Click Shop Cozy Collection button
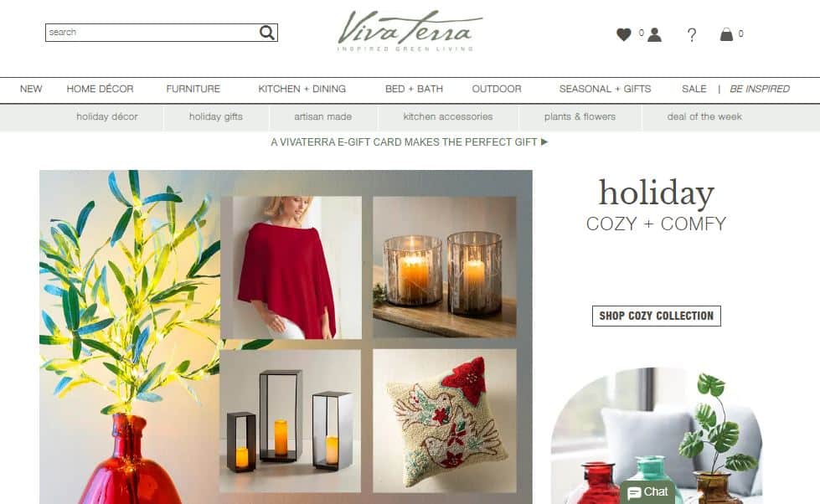Screen dimensions: 820x504 tap(657, 316)
